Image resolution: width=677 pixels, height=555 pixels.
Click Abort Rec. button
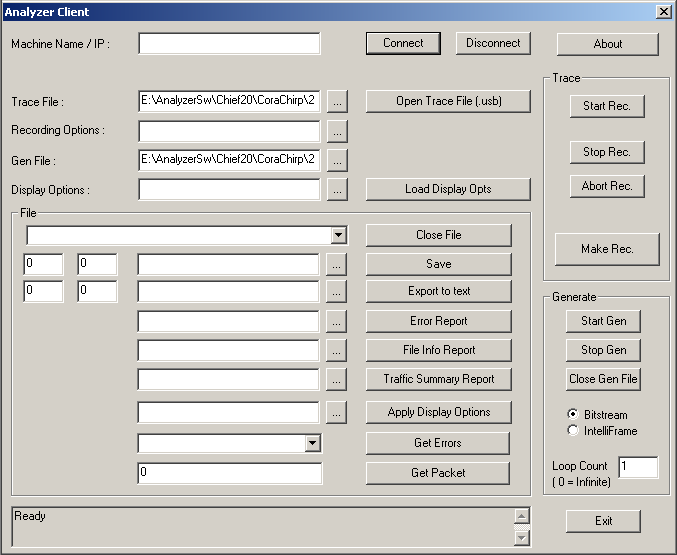607,186
